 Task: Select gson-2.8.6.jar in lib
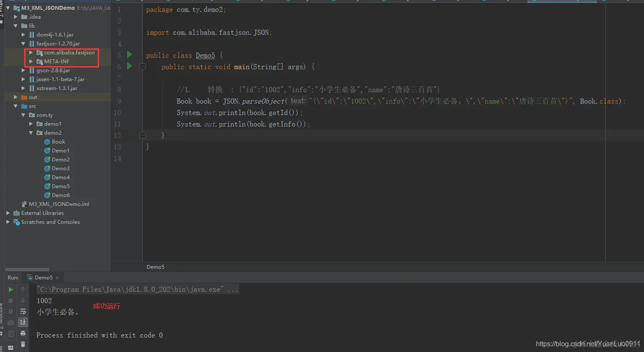tap(50, 70)
